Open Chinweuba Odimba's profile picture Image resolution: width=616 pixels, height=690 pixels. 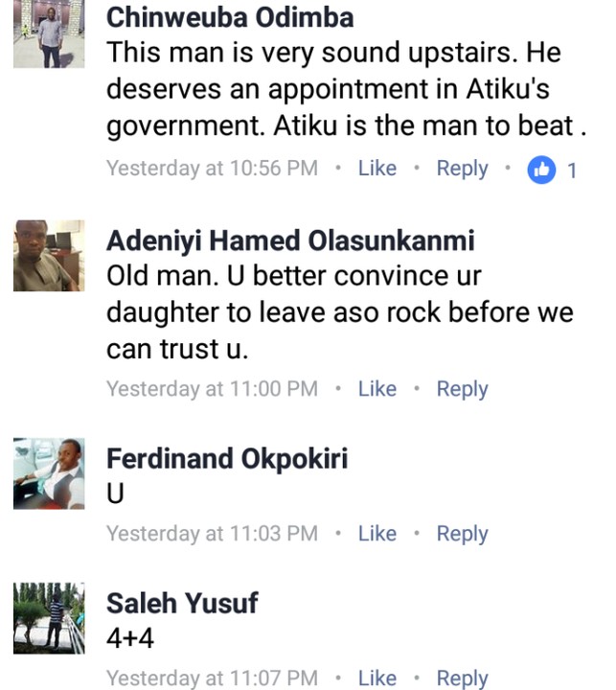point(46,36)
